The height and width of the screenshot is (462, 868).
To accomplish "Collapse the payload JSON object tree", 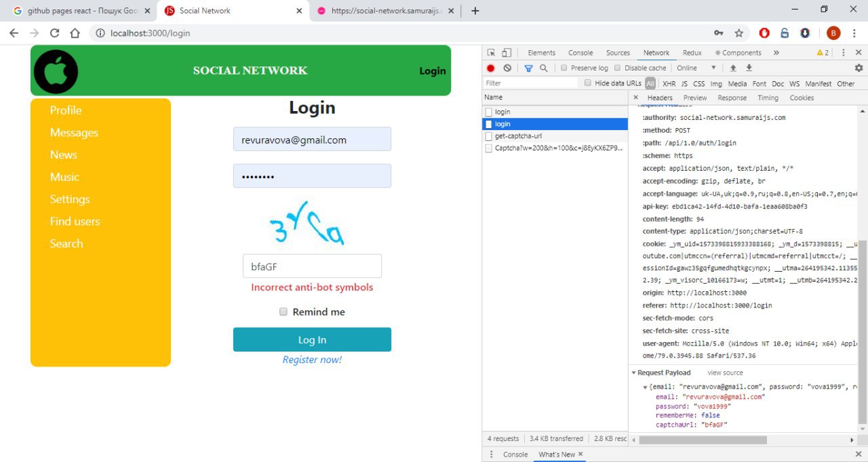I will point(646,387).
